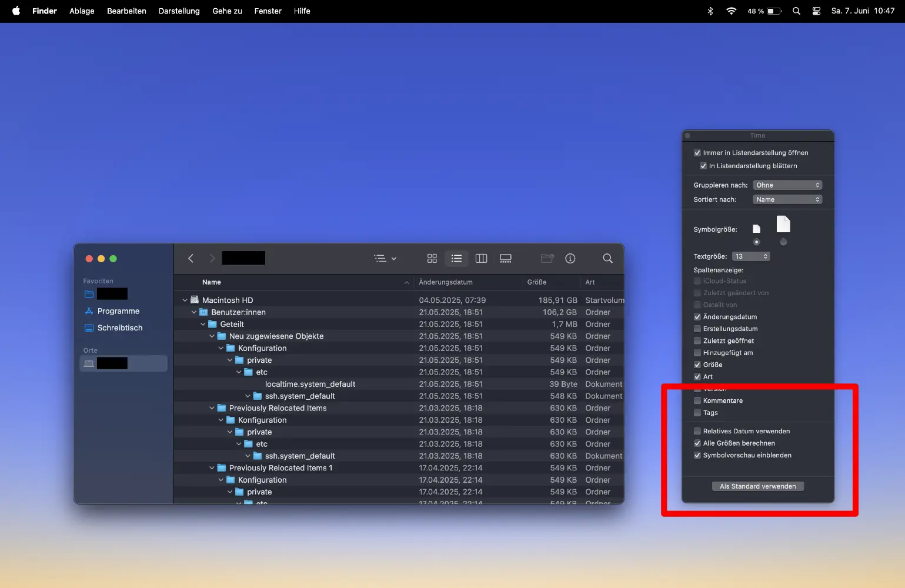Open the Apple menu
The width and height of the screenshot is (905, 588).
coord(16,11)
